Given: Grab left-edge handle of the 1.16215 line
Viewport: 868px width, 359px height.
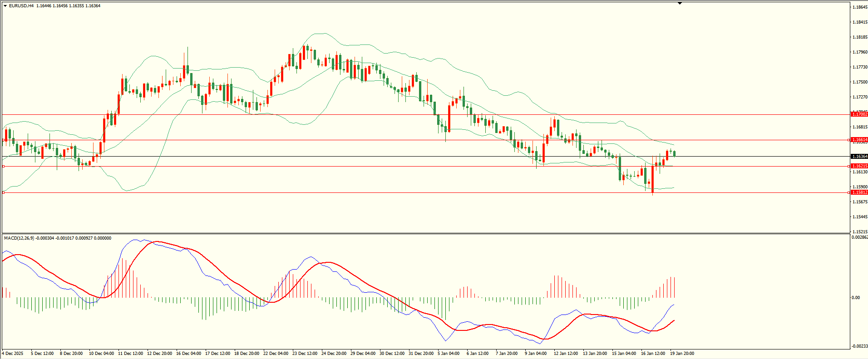Looking at the screenshot, I should click(x=4, y=167).
